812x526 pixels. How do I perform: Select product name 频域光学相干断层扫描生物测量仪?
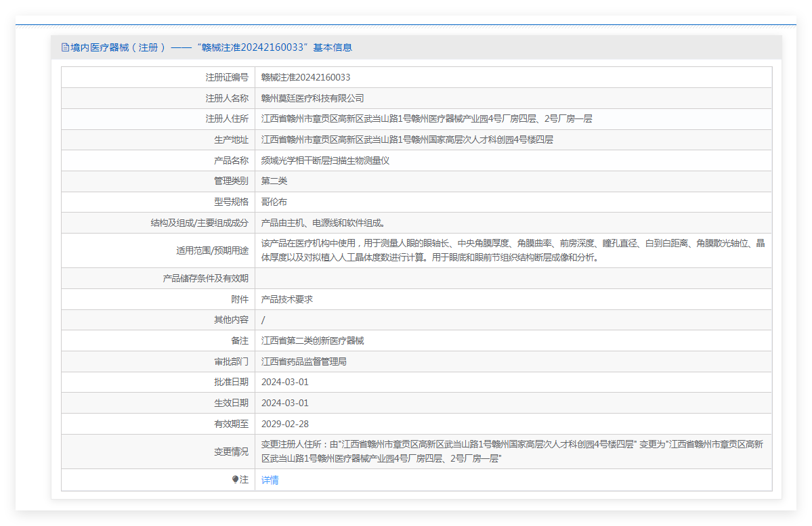tap(325, 160)
